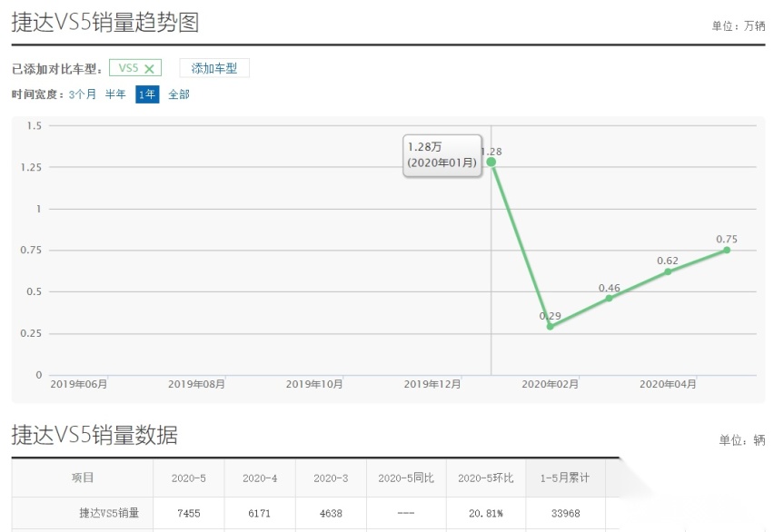Screen dimensions: 774x532
Task: Click the 已添加对比车型 label
Action: pos(56,69)
